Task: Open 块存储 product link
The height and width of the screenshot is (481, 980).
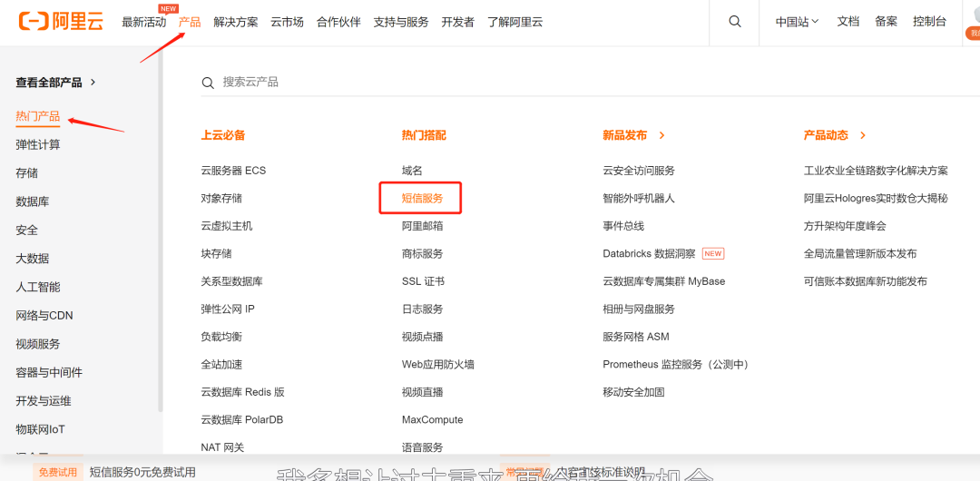Action: point(216,254)
